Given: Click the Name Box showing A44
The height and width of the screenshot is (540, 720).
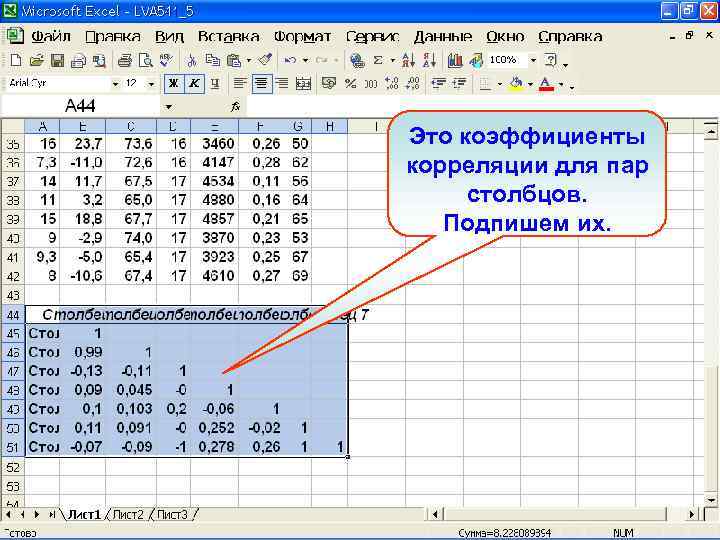Looking at the screenshot, I should [x=80, y=107].
